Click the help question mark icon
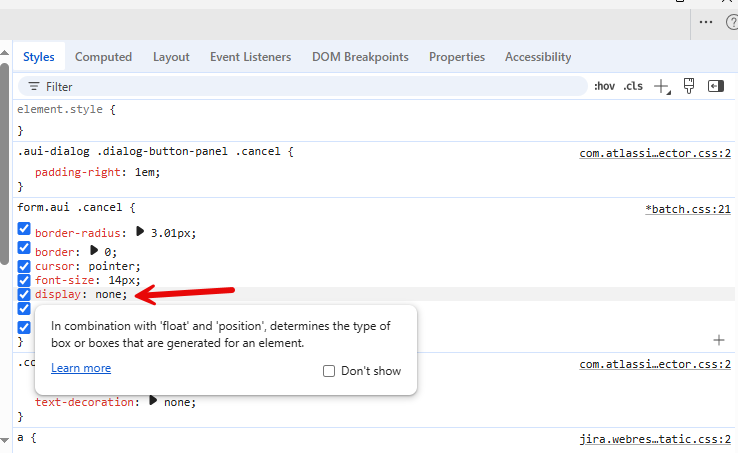The image size is (738, 453). click(732, 22)
